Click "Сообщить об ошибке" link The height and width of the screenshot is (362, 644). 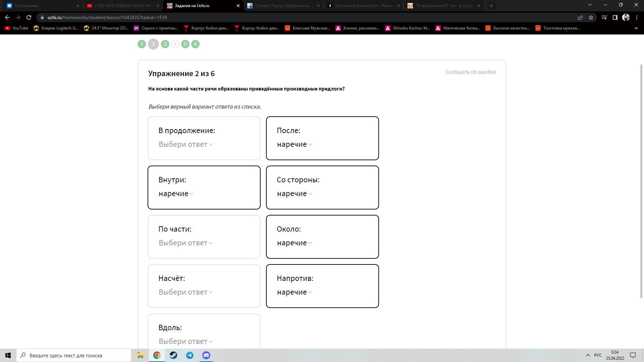(470, 72)
